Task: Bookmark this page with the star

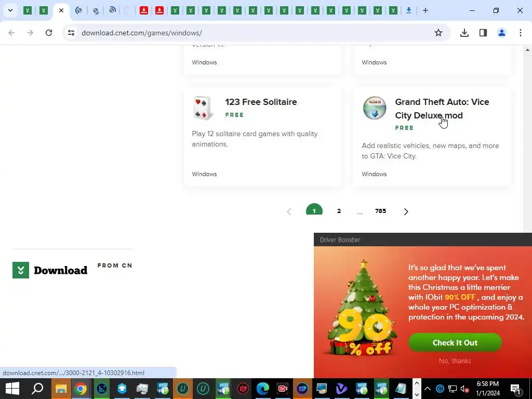Action: [x=438, y=33]
